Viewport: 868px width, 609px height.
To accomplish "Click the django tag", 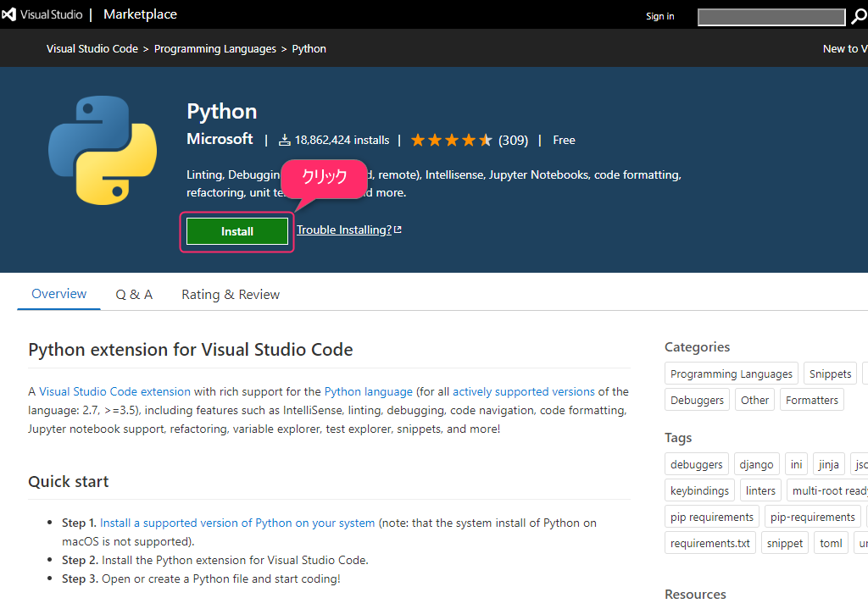I will 757,465.
